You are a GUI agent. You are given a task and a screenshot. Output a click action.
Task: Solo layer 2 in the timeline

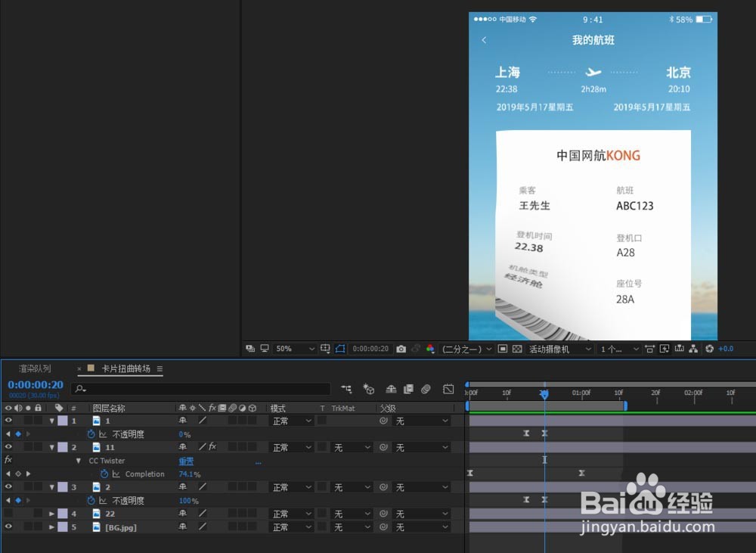click(x=29, y=486)
